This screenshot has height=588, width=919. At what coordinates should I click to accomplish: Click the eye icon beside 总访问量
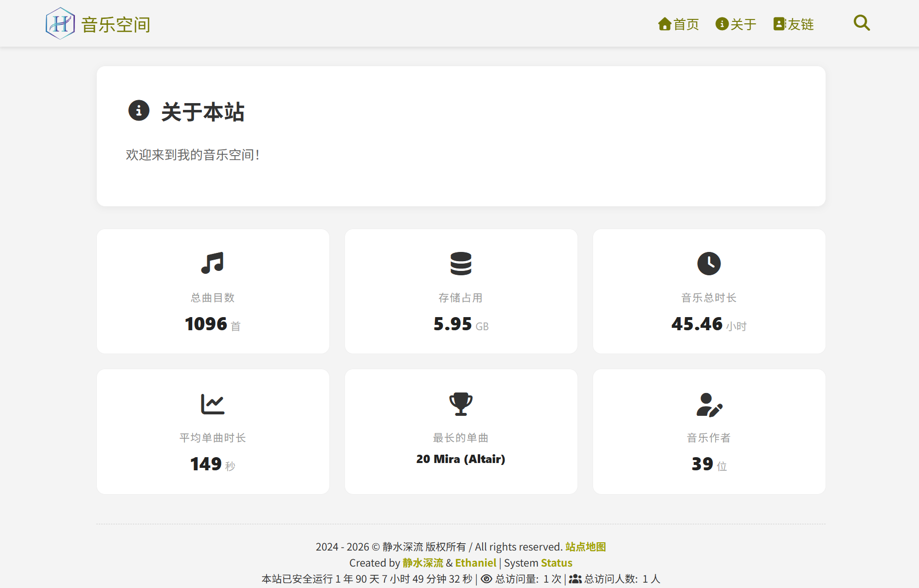point(487,579)
